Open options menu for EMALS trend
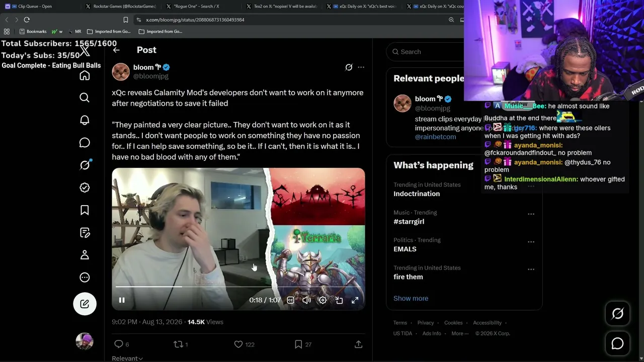The height and width of the screenshot is (362, 644). click(531, 242)
